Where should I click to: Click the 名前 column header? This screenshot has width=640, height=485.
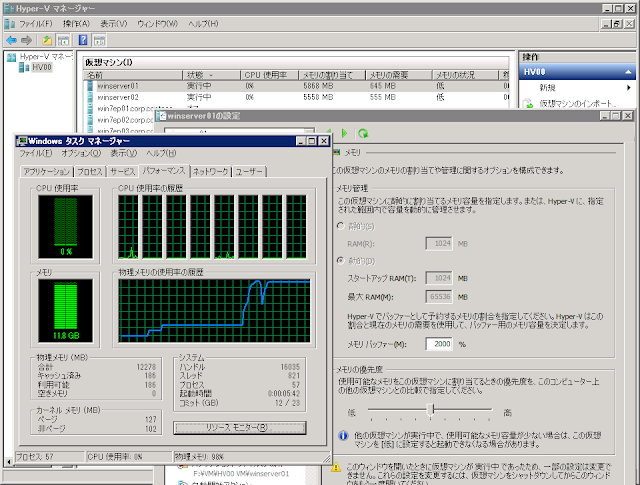click(x=133, y=75)
